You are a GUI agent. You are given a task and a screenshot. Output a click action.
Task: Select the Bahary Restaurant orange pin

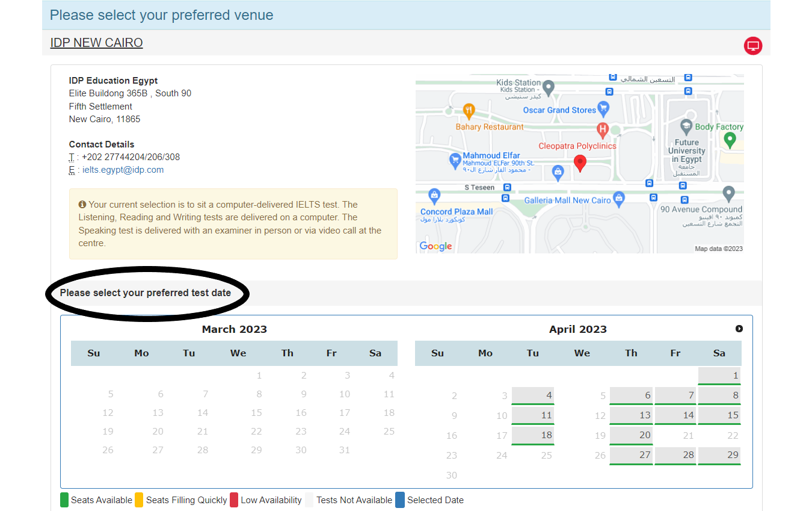pyautogui.click(x=469, y=111)
